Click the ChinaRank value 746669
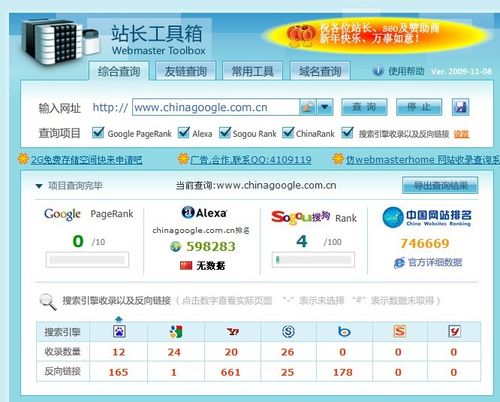Image resolution: width=500 pixels, height=402 pixels. point(425,244)
